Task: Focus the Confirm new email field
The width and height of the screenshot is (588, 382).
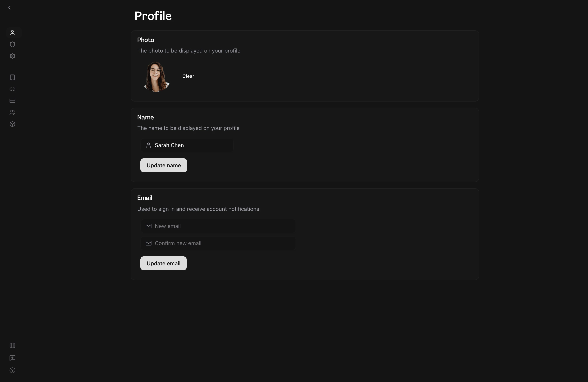Action: [x=218, y=243]
